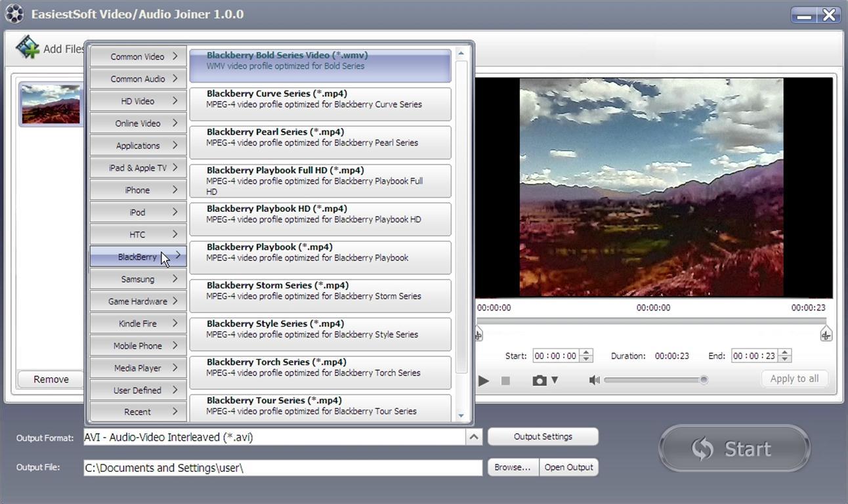The width and height of the screenshot is (848, 504).
Task: Click the left trim scissors marker
Action: [478, 335]
